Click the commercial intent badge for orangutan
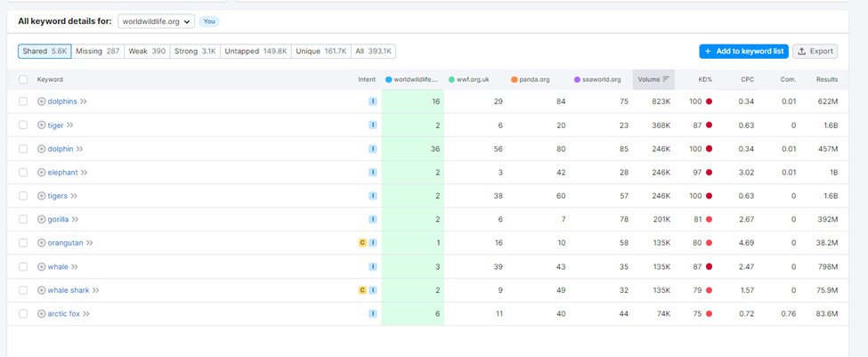Viewport: 868px width, 357px height. [x=362, y=243]
